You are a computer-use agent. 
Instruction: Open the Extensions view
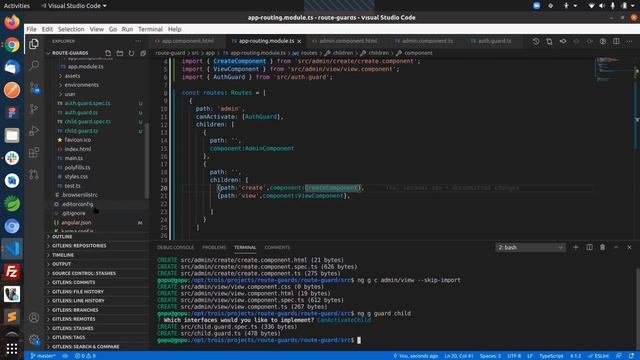pos(34,152)
